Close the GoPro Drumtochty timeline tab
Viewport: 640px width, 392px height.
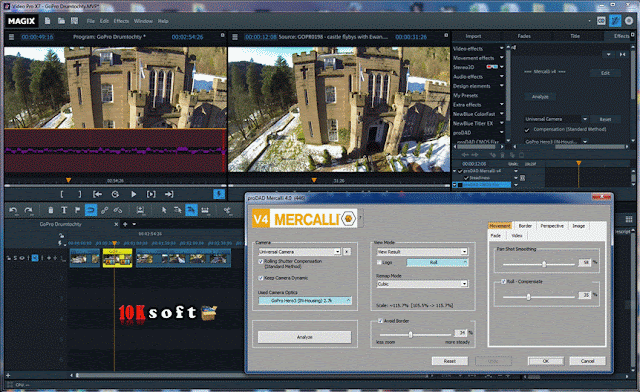[x=116, y=224]
